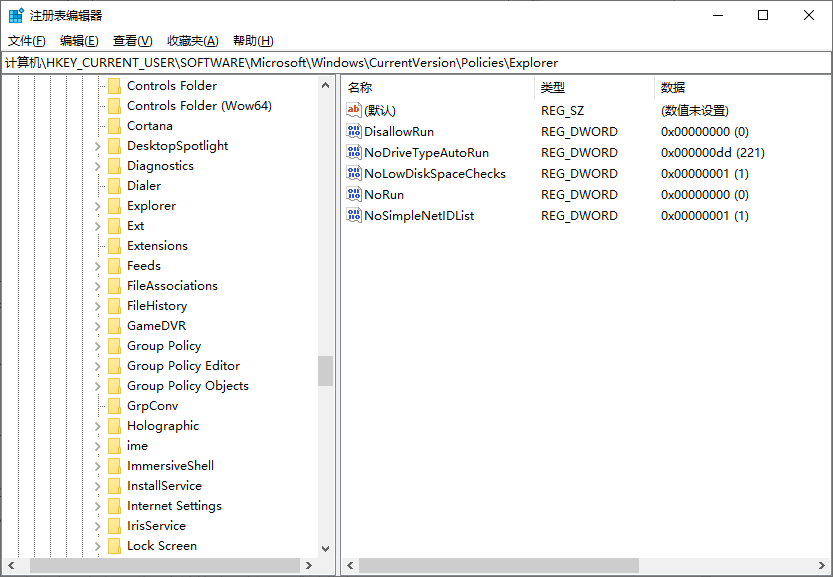Viewport: 833px width, 577px height.
Task: Click the values pane horizontal scrollbar thumb
Action: pos(499,565)
